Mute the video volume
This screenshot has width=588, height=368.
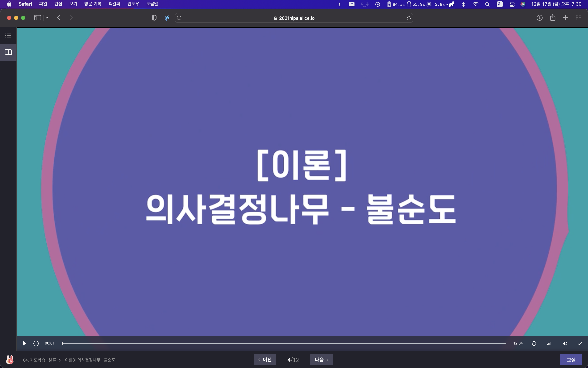(x=565, y=343)
